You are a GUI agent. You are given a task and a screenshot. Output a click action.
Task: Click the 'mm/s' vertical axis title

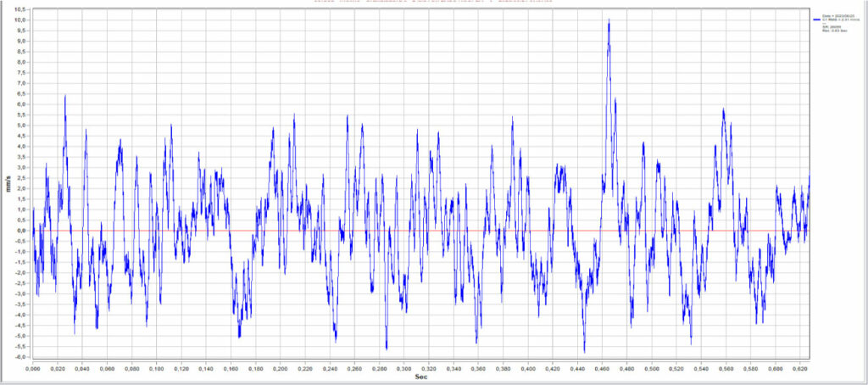8,182
